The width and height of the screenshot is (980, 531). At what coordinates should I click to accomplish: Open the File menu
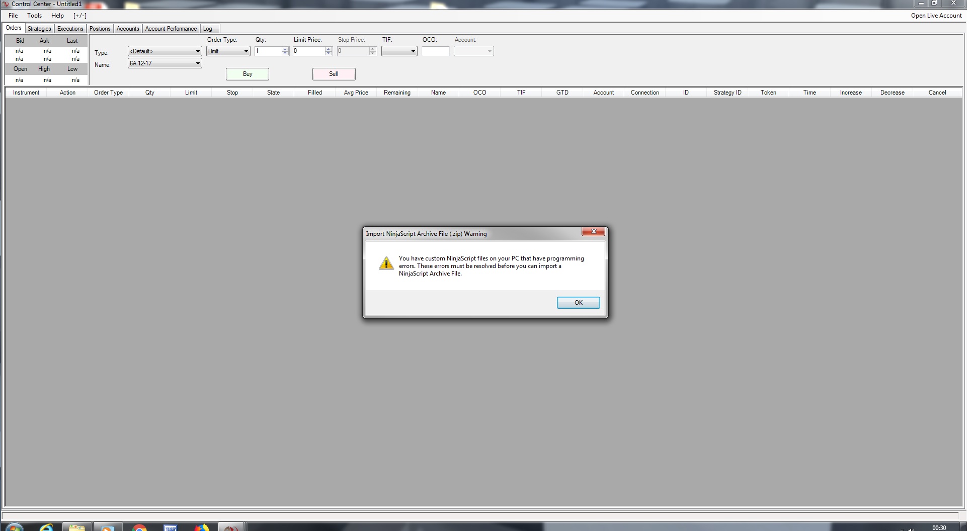pos(13,16)
